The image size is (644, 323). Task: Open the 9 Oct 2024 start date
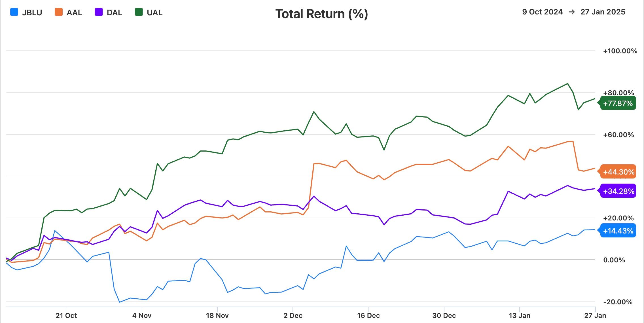(x=542, y=12)
